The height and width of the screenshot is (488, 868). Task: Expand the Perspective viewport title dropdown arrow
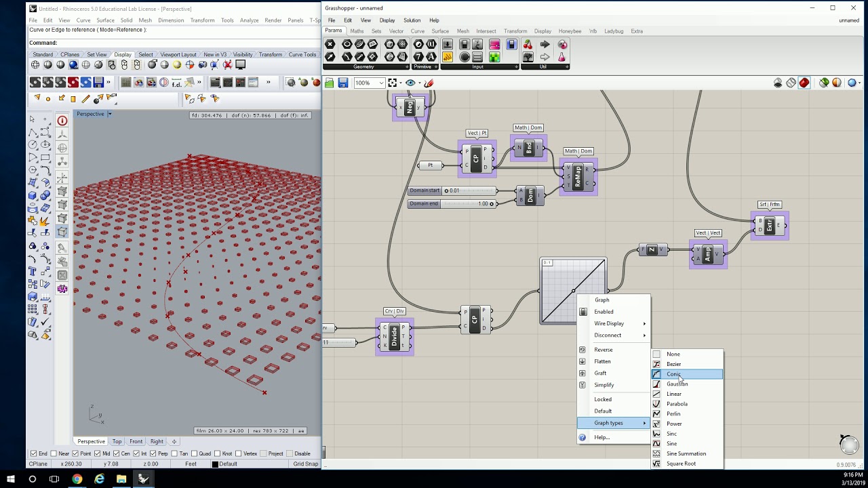[109, 114]
